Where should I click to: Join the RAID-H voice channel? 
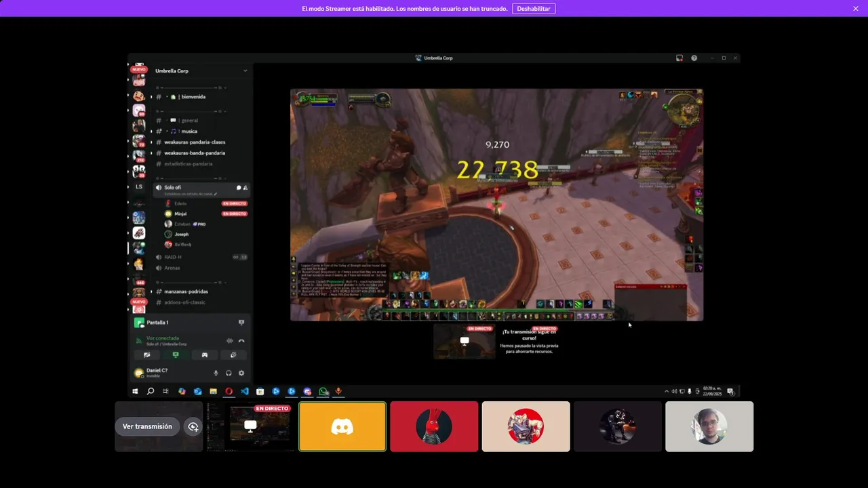(x=173, y=257)
